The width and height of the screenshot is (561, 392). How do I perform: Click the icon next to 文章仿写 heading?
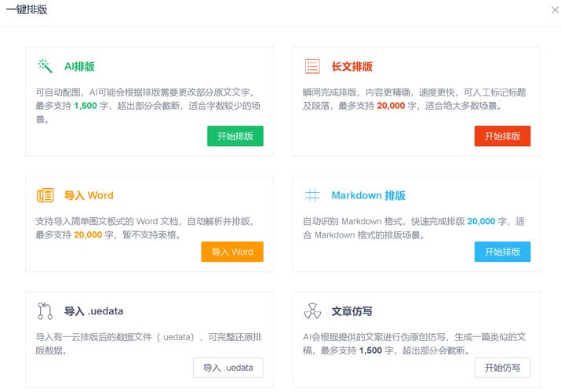[x=312, y=311]
